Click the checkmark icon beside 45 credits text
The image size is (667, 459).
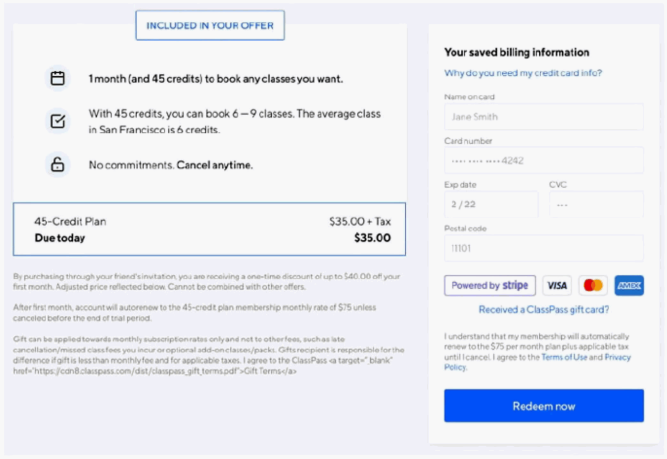(x=57, y=121)
